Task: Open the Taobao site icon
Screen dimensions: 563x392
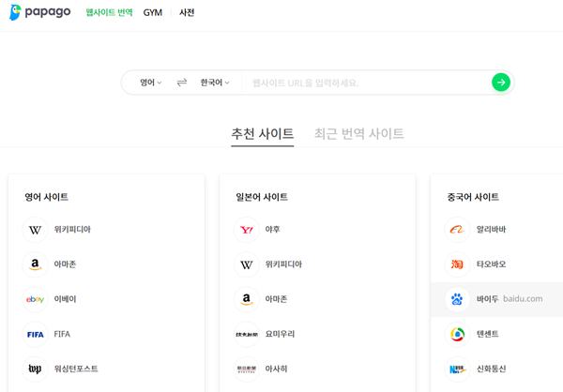Action: tap(458, 264)
